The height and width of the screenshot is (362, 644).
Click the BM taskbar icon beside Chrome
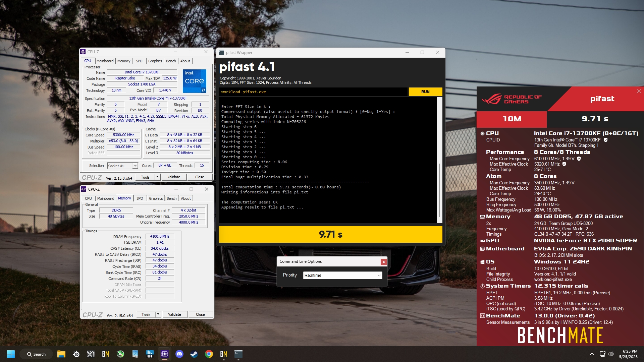(224, 354)
